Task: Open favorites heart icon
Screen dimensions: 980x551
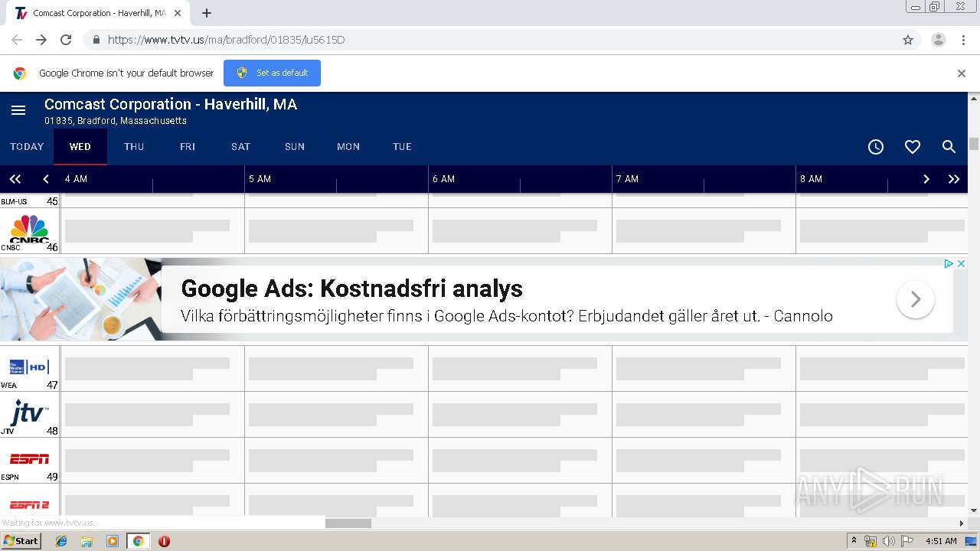Action: point(913,147)
